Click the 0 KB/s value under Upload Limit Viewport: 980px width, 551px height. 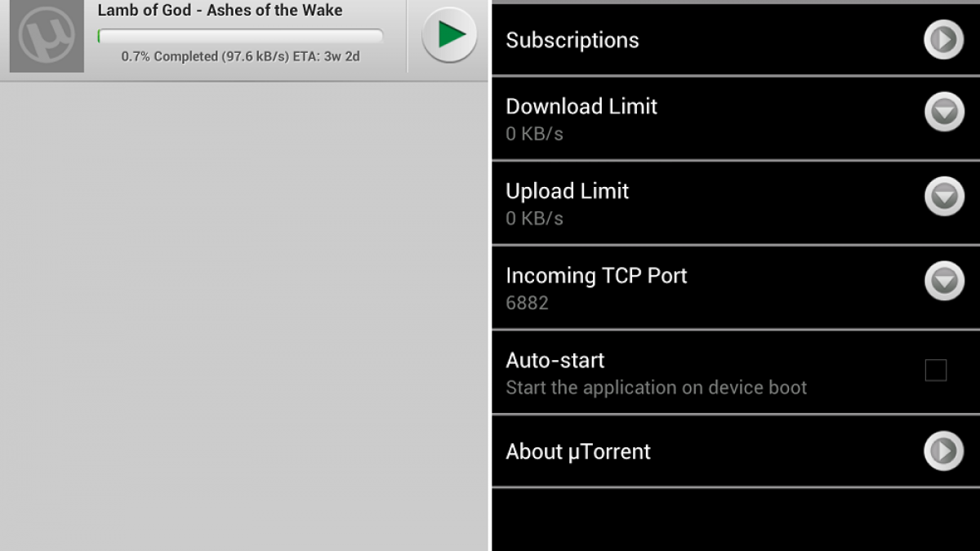[534, 219]
